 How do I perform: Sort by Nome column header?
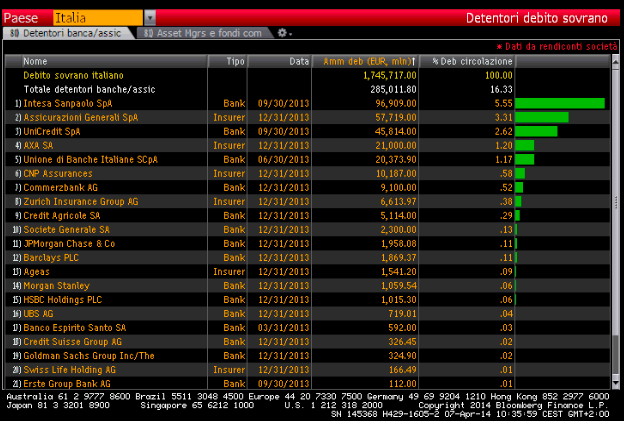(36, 61)
